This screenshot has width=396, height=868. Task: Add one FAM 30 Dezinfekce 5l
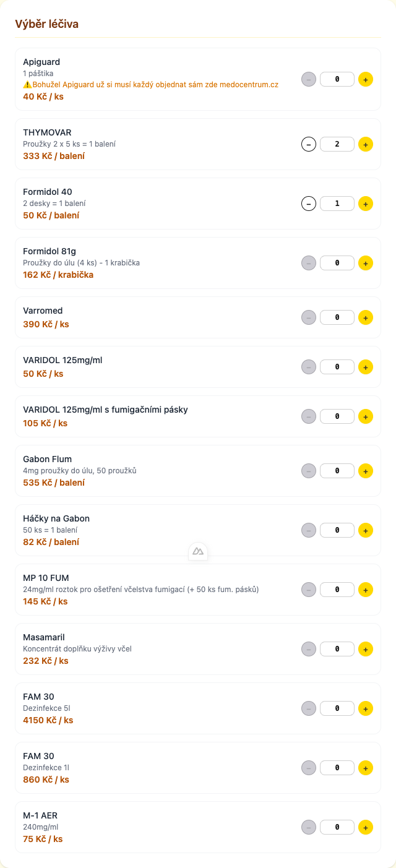coord(366,708)
